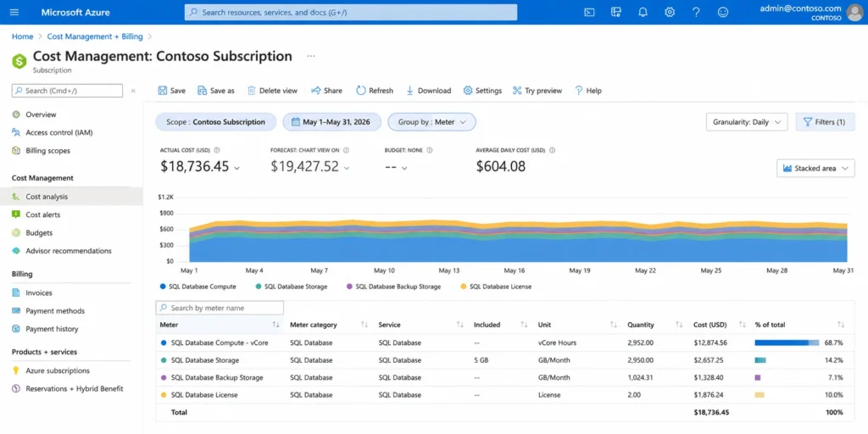Click Try preview in the toolbar
This screenshot has width=868, height=434.
pyautogui.click(x=537, y=91)
